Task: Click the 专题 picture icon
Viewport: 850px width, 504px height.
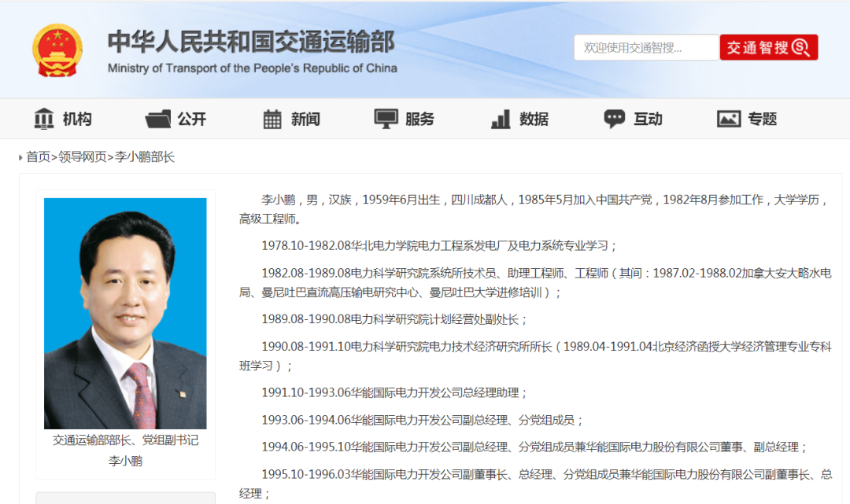Action: coord(729,119)
